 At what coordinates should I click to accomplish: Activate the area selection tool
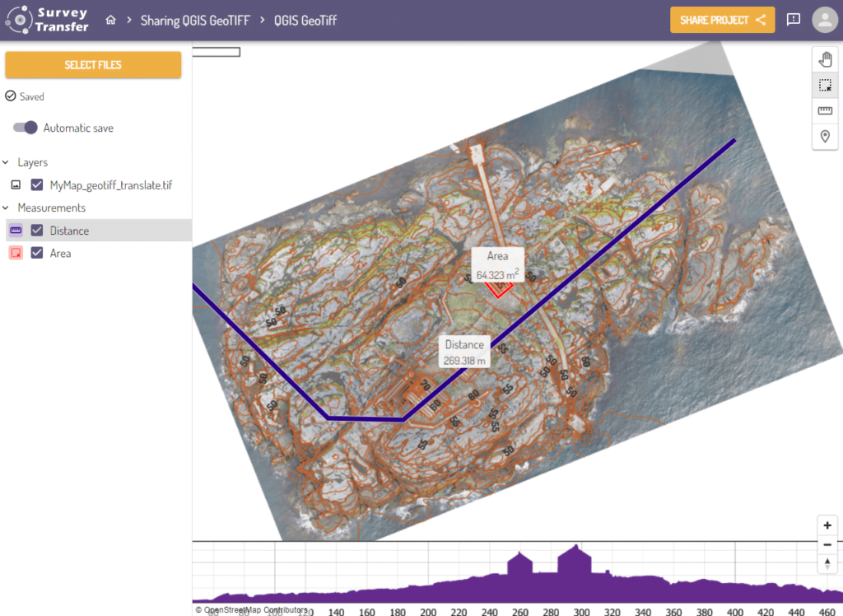click(825, 85)
